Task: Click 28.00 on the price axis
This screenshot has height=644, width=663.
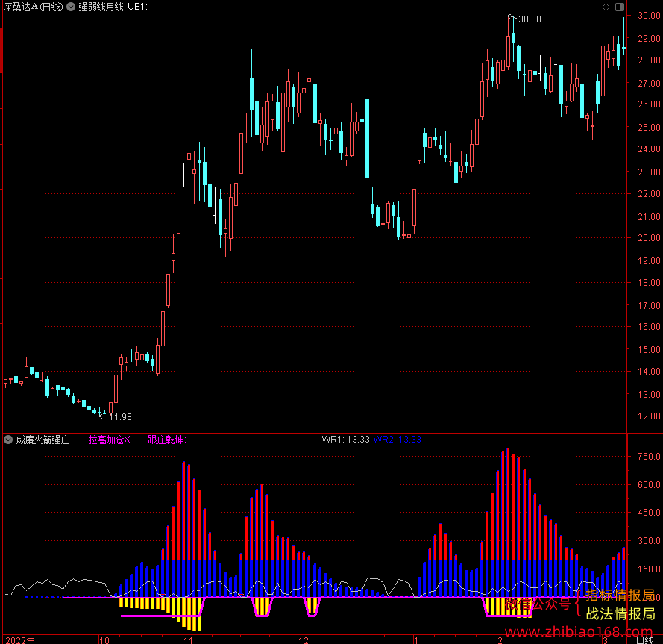Action: [649, 60]
